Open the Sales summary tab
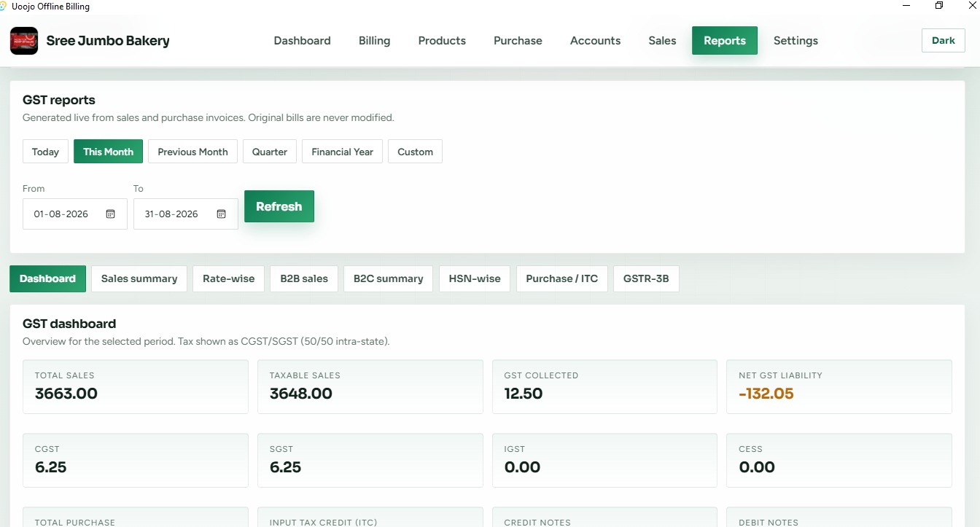 click(139, 278)
